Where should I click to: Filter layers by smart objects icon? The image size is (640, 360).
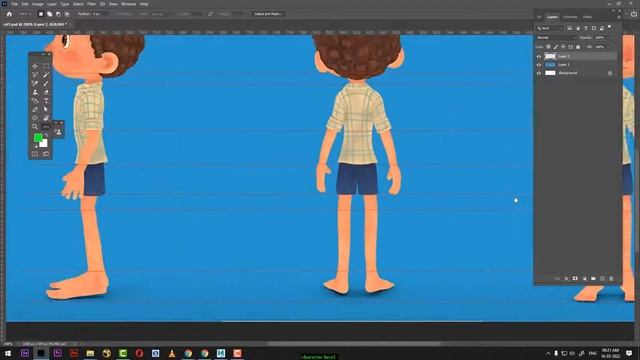[x=602, y=28]
